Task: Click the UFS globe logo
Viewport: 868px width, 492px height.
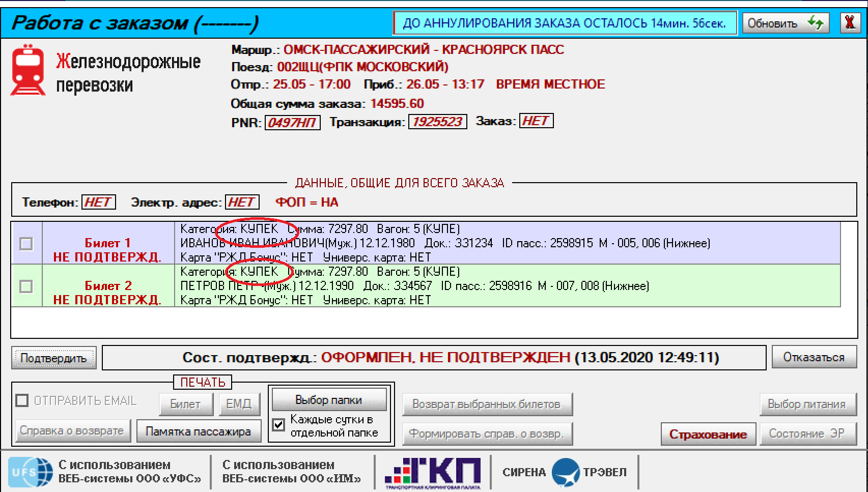Action: pyautogui.click(x=31, y=472)
